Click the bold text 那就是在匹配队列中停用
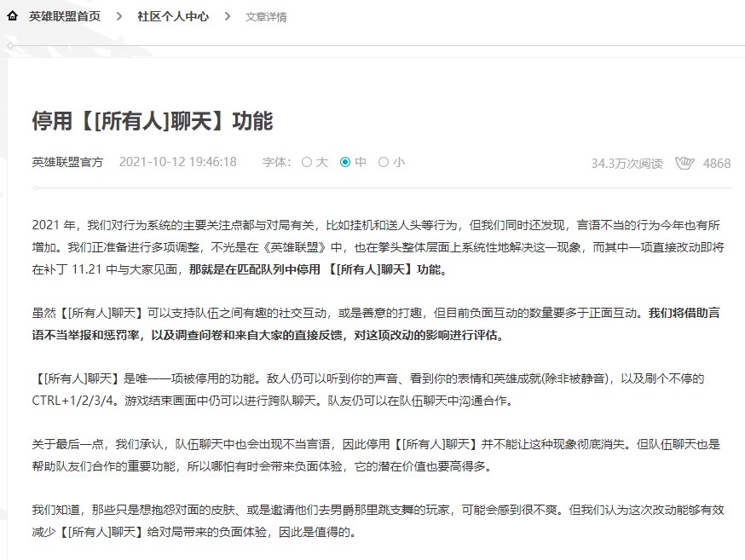Screen dimensions: 745x560 [255, 269]
